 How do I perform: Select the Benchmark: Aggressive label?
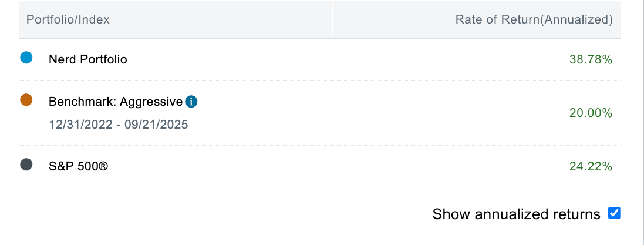tap(116, 102)
